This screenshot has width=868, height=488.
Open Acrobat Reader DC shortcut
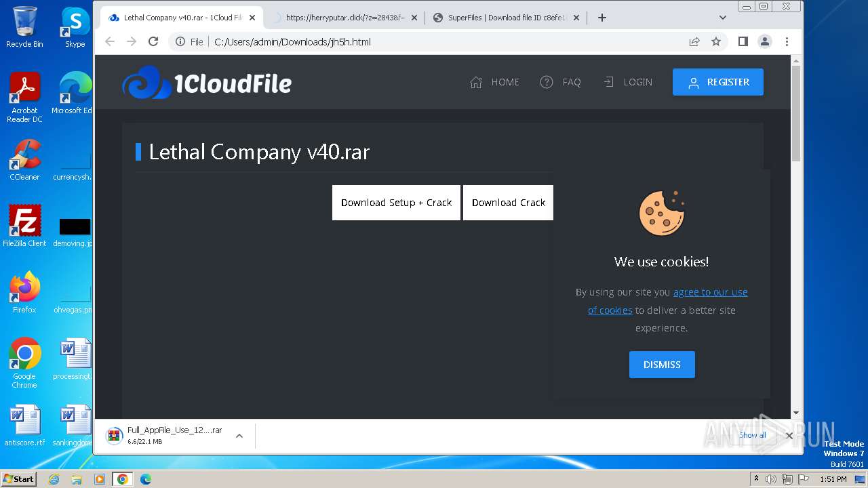coord(24,98)
